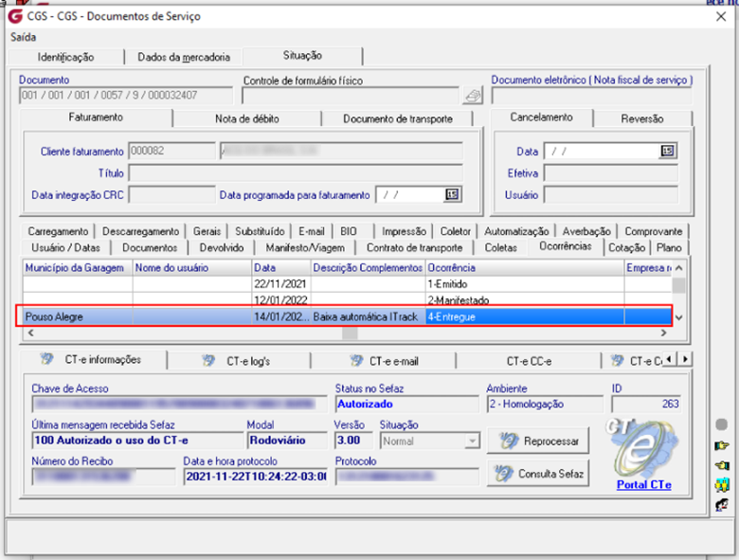Select the 1-Emitido occurrence row
739x560 pixels.
pos(348,283)
